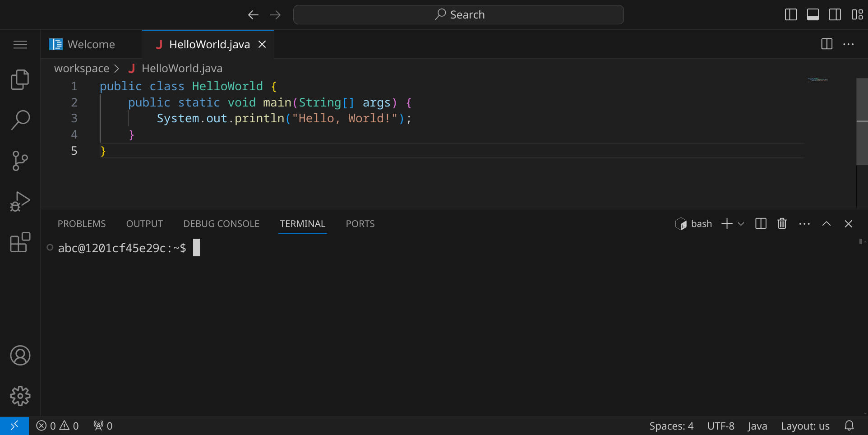The width and height of the screenshot is (868, 435).
Task: Click the top Search command center field
Action: click(x=458, y=15)
